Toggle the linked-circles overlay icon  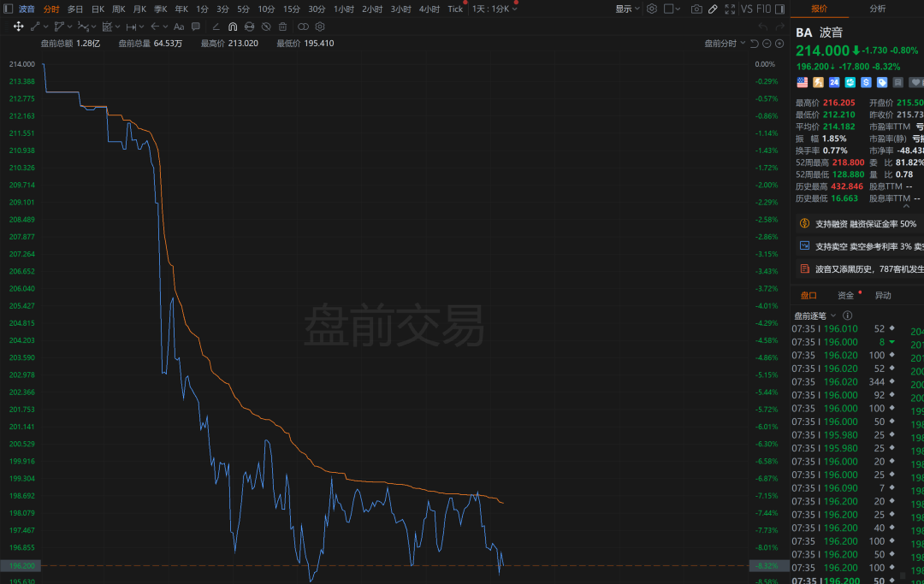(x=303, y=27)
